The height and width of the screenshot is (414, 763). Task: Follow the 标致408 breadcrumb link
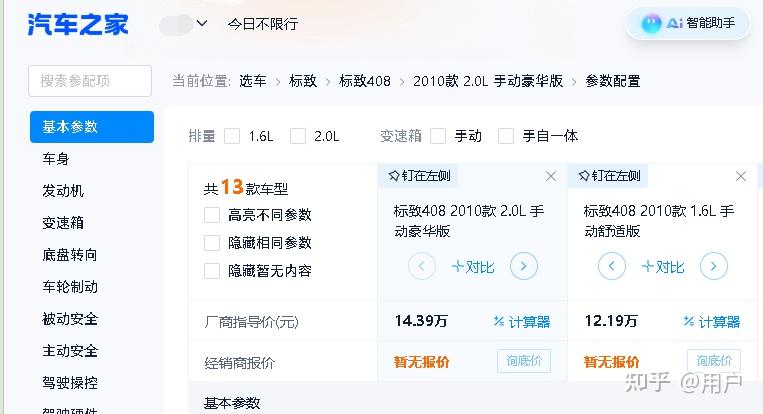coord(365,81)
